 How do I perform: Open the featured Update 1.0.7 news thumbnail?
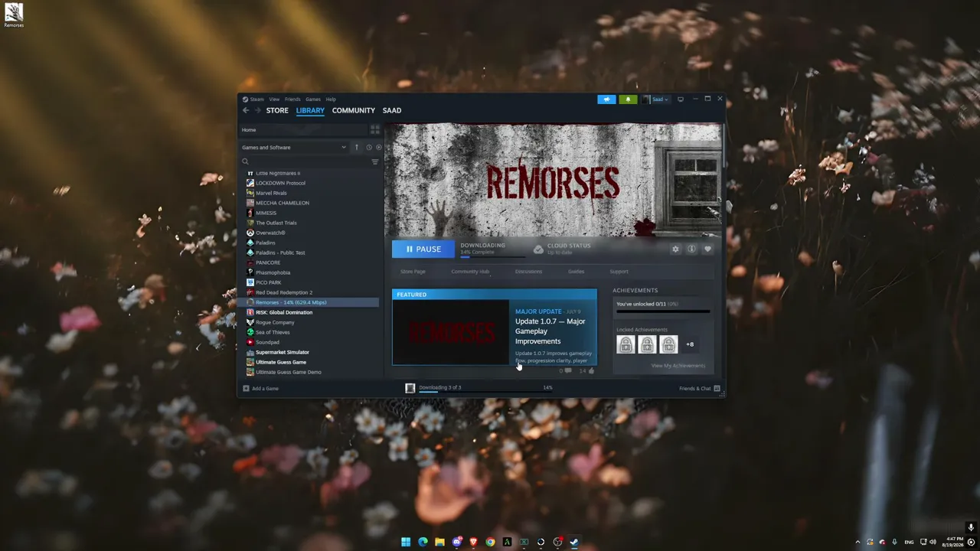451,332
